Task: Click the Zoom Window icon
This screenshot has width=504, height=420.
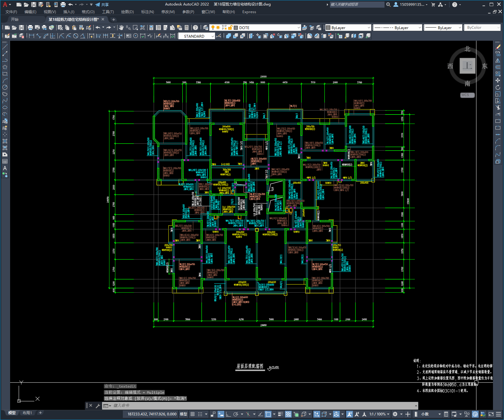Action: click(x=135, y=28)
